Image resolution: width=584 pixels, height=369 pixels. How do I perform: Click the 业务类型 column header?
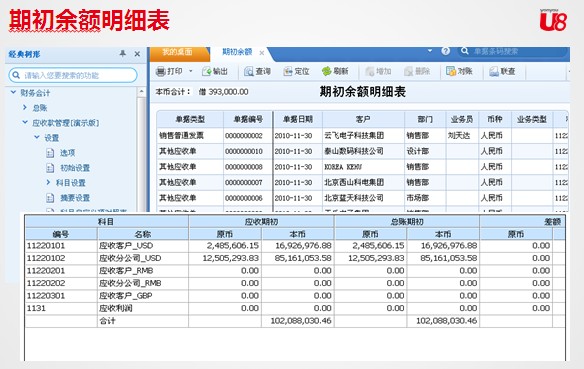tap(531, 120)
